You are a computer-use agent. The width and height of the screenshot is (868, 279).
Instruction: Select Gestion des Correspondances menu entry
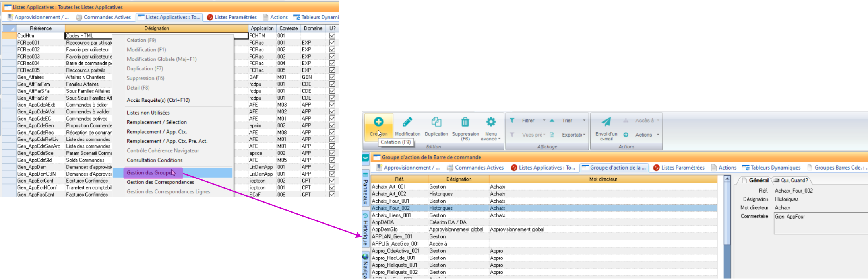[160, 182]
